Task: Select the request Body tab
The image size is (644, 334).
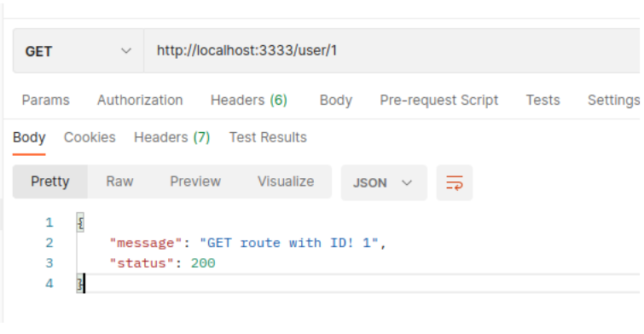Action: tap(336, 101)
